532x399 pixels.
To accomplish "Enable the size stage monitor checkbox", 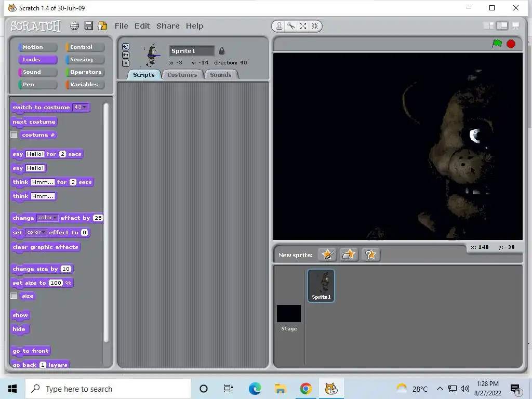I will click(x=14, y=296).
